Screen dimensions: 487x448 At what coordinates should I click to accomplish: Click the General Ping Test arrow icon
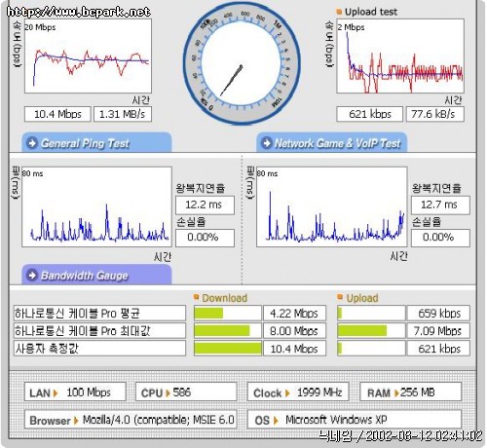pyautogui.click(x=32, y=143)
